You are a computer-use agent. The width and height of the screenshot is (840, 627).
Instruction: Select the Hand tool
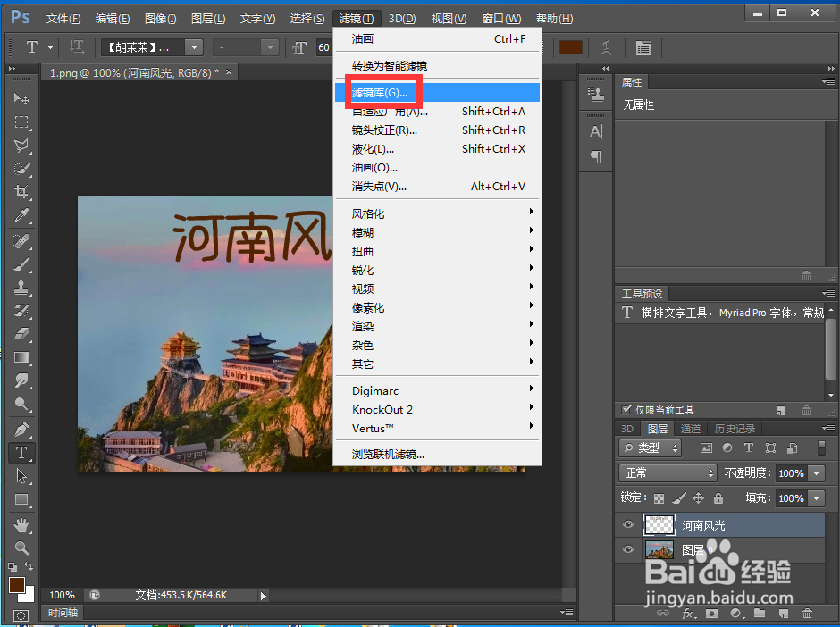click(21, 525)
